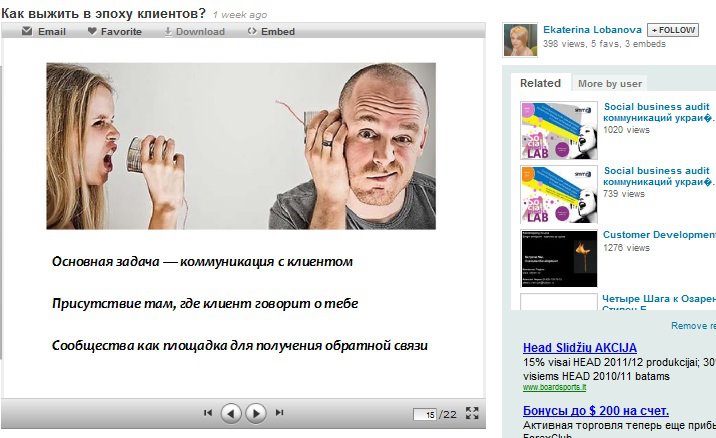Switch to the More by user tab

point(610,84)
